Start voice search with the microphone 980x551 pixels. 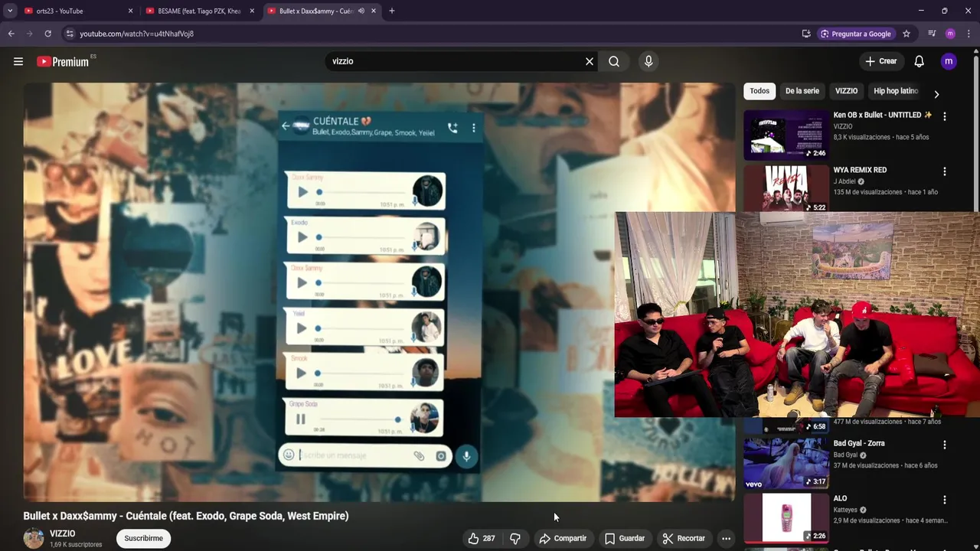648,61
